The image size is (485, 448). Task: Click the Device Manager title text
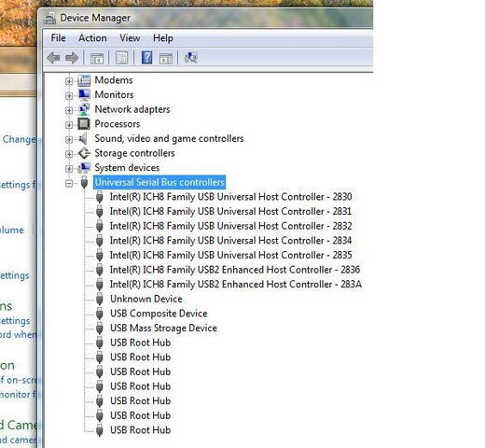(x=95, y=18)
